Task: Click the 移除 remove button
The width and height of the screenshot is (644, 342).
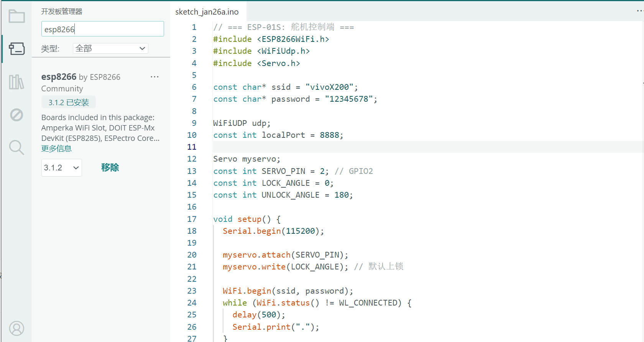Action: (110, 168)
